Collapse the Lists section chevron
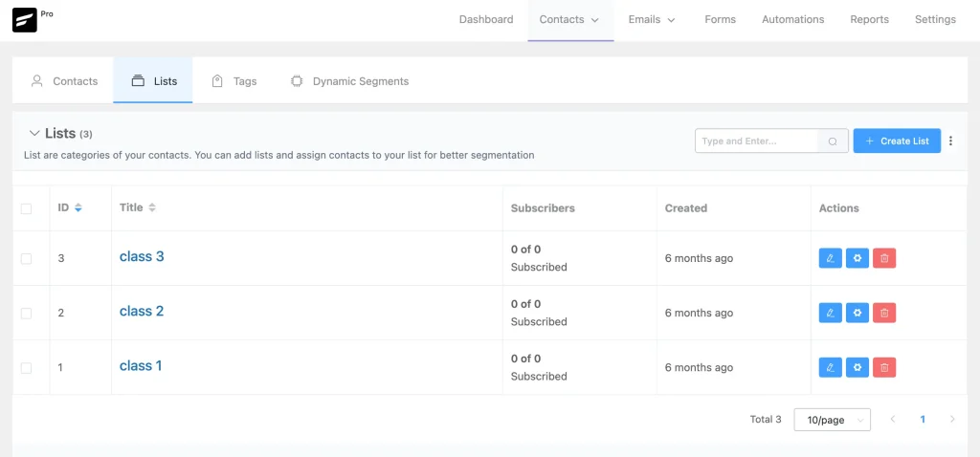Viewport: 980px width, 457px height. point(34,134)
